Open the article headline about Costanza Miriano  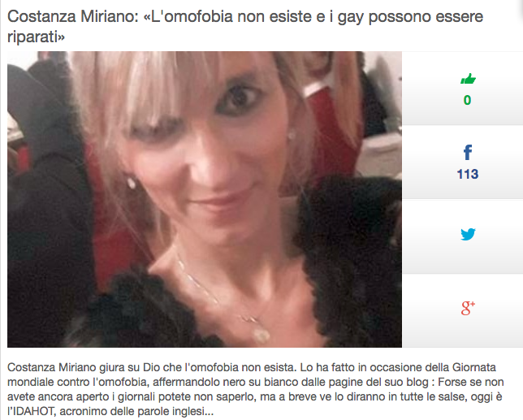[245, 26]
